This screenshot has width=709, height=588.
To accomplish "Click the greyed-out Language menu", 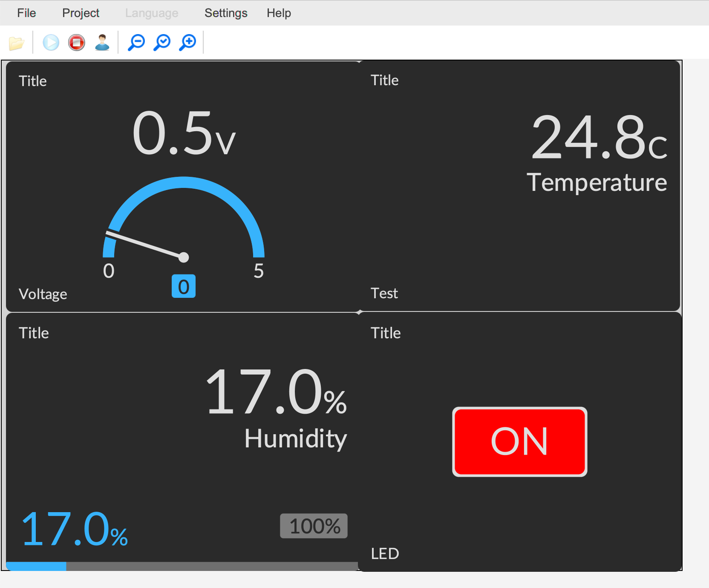I will point(152,13).
